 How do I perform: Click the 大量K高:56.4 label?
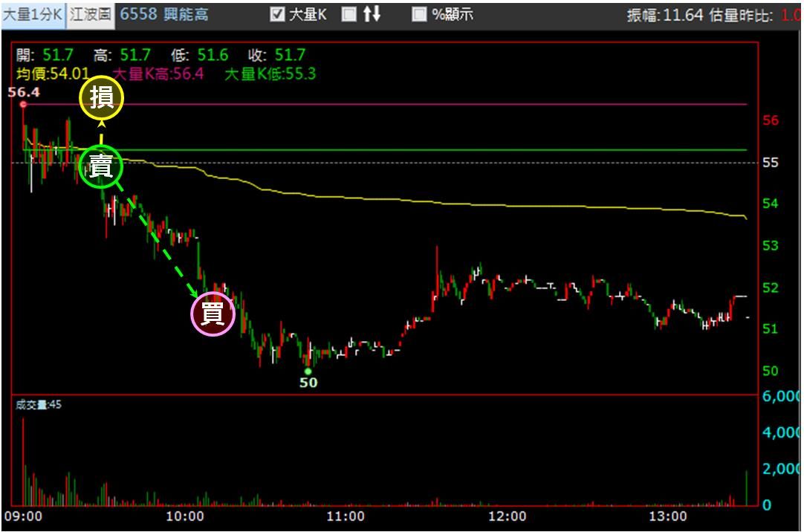(158, 74)
